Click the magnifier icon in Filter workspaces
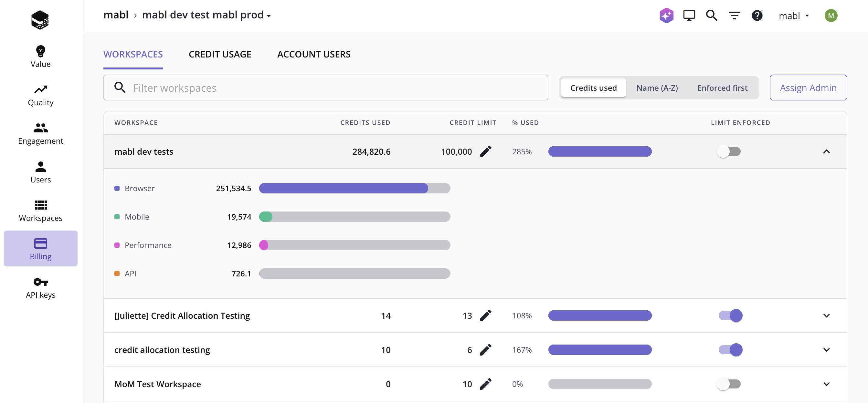Image resolution: width=868 pixels, height=403 pixels. tap(120, 88)
